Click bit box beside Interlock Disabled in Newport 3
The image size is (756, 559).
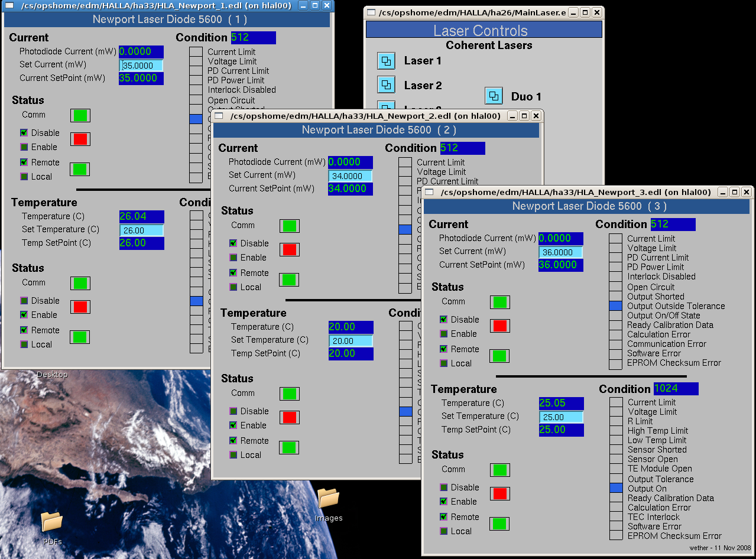616,277
